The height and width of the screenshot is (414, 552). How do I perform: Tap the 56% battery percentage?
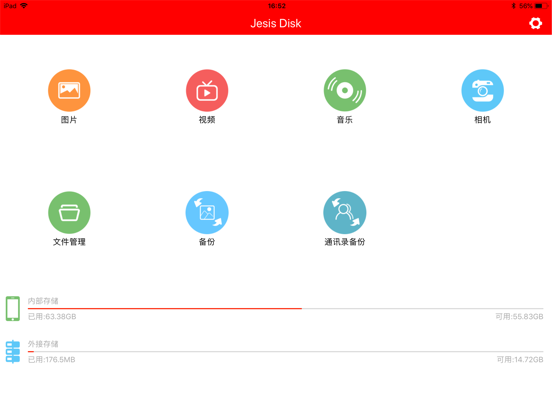click(526, 6)
